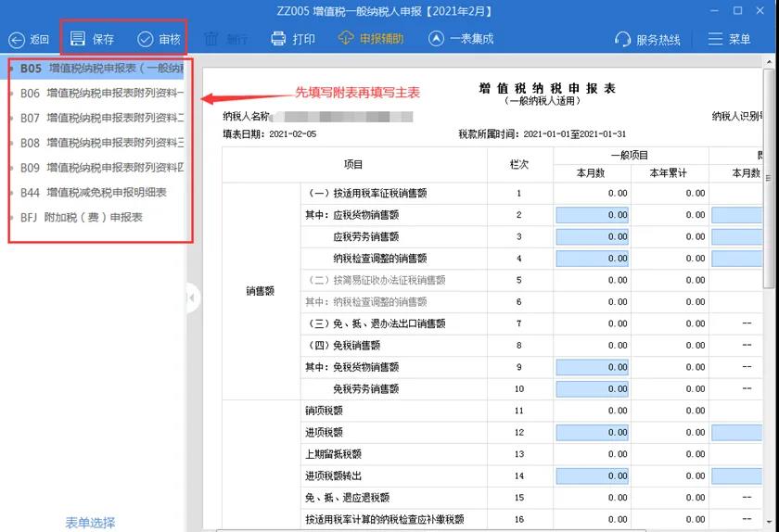
Task: Click 本月数 field for 免税劳务销售额 row 10
Action: [x=593, y=389]
